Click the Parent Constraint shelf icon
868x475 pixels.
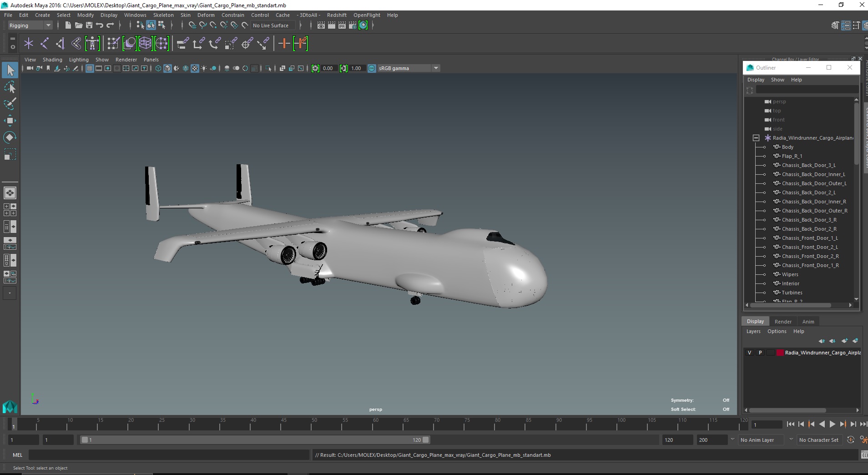(183, 44)
